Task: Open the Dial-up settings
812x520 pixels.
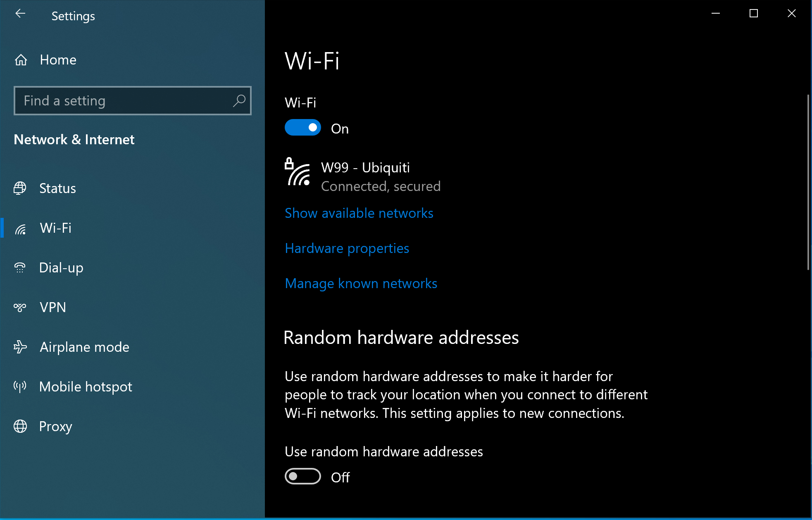Action: [x=132, y=267]
